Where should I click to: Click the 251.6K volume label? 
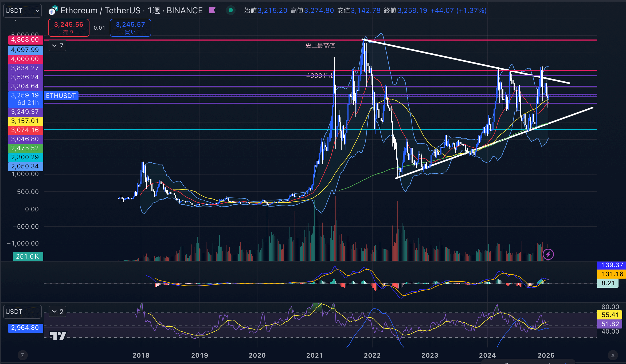28,256
